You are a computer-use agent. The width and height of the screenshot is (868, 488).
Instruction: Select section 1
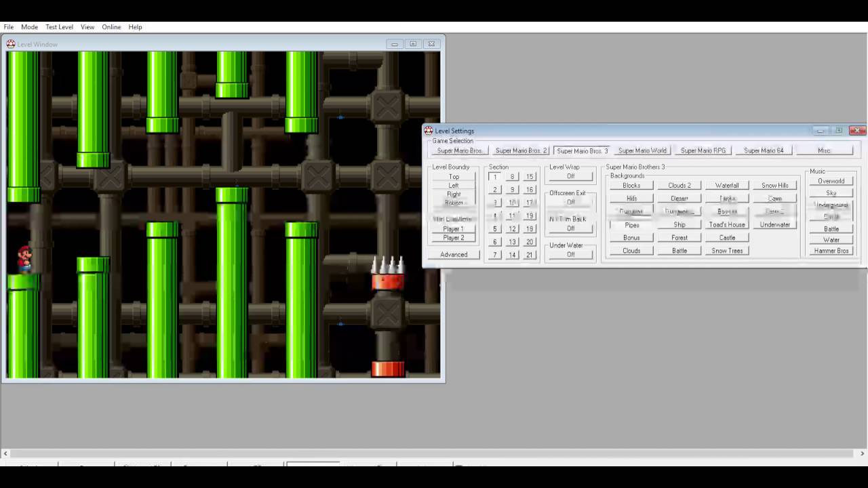[x=495, y=177]
